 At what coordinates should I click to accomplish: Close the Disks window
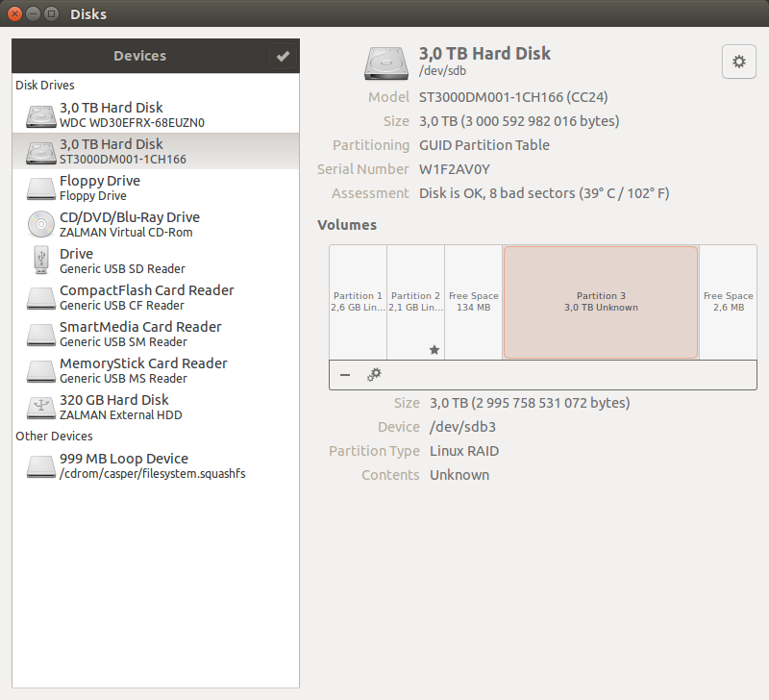tap(14, 14)
